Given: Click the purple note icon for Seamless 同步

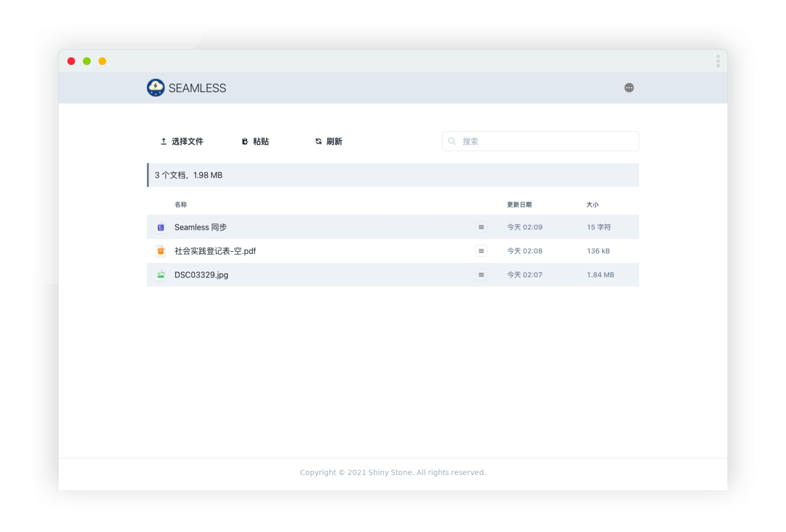Looking at the screenshot, I should [x=160, y=227].
